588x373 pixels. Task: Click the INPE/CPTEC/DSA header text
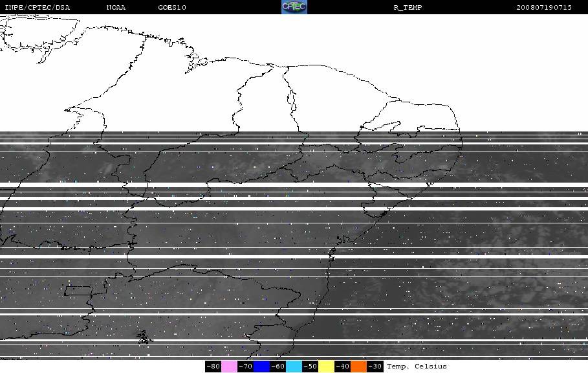pos(37,8)
